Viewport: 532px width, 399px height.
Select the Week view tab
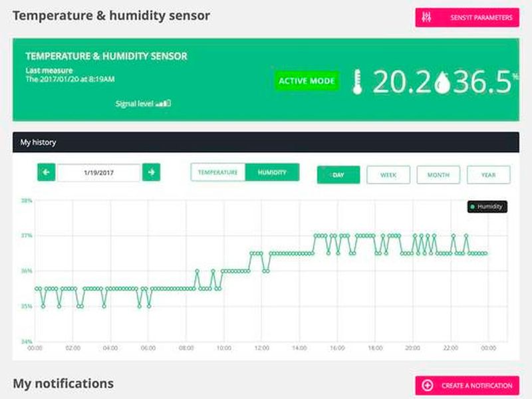(x=388, y=175)
